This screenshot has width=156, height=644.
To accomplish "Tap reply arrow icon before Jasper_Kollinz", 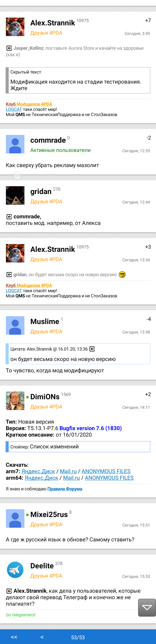I will 9,48.
